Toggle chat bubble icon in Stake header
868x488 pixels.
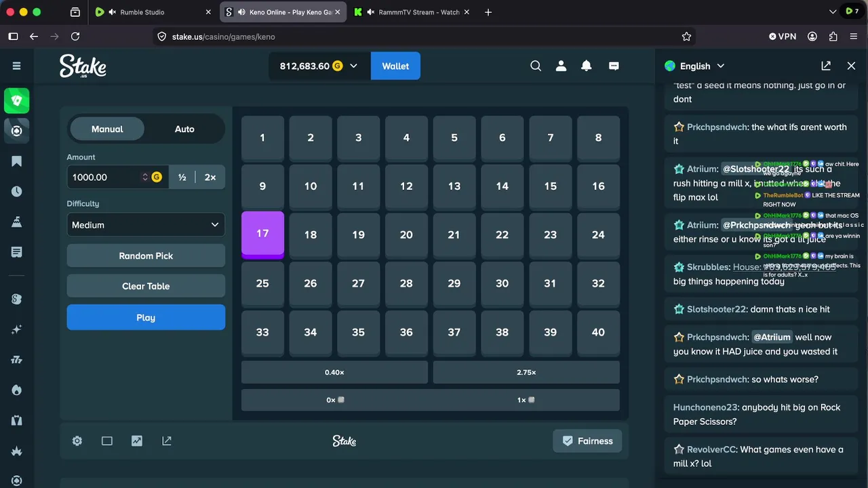[x=614, y=66]
